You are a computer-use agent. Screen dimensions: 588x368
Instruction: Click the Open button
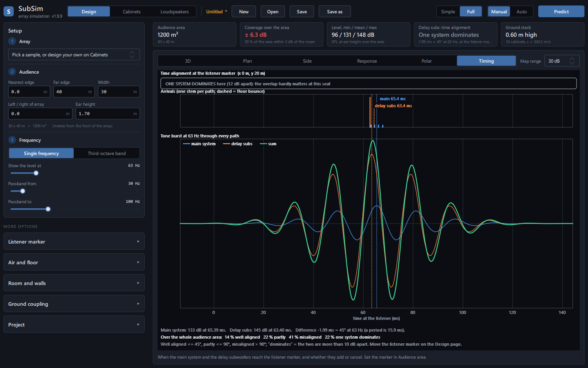pos(273,12)
